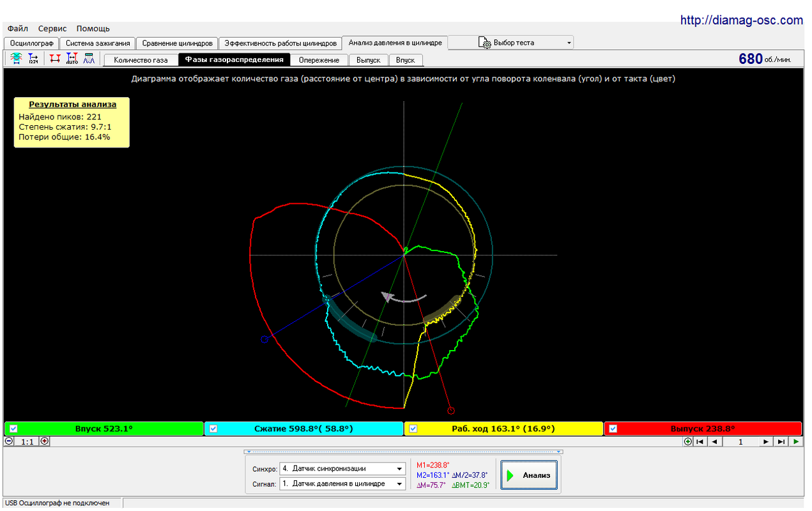Go to the next frame
Screen dimensions: 812x511
tap(766, 441)
